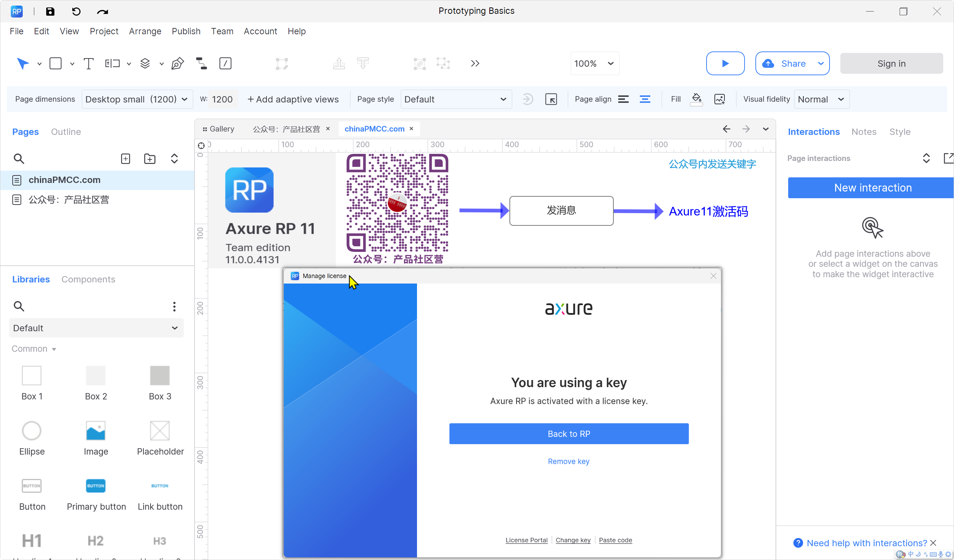Viewport: 954px width, 560px height.
Task: Click the send to back icon
Action: (363, 63)
